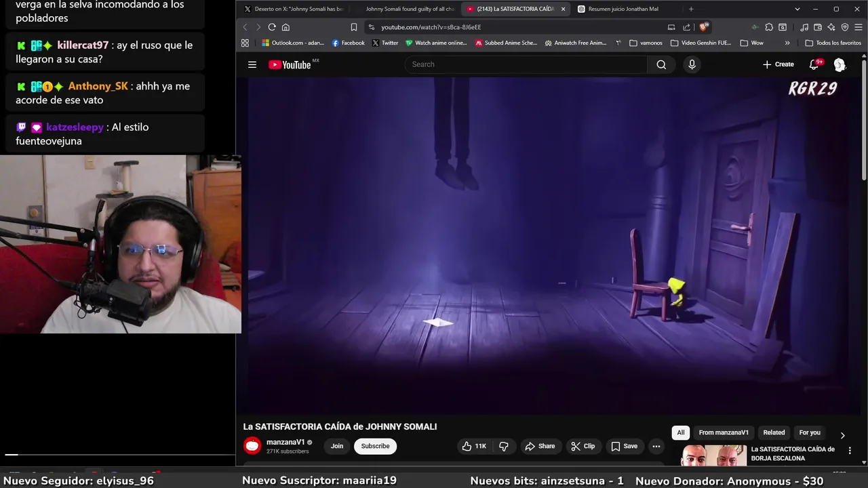Subscribe to manzanaV1
868x488 pixels.
click(x=375, y=446)
